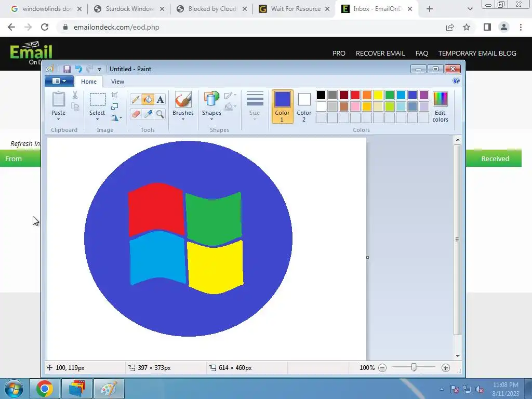Click the Paint zoom slider handle
Screen dimensions: 532x399
coord(414,367)
